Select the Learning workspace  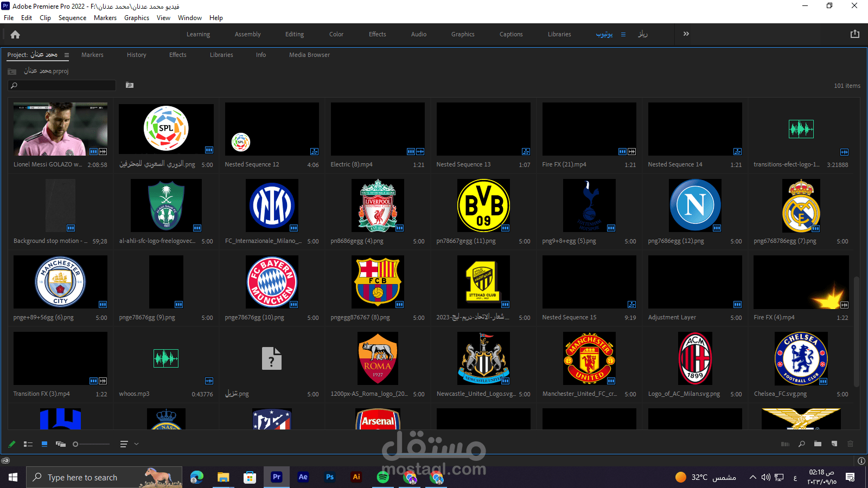coord(199,34)
